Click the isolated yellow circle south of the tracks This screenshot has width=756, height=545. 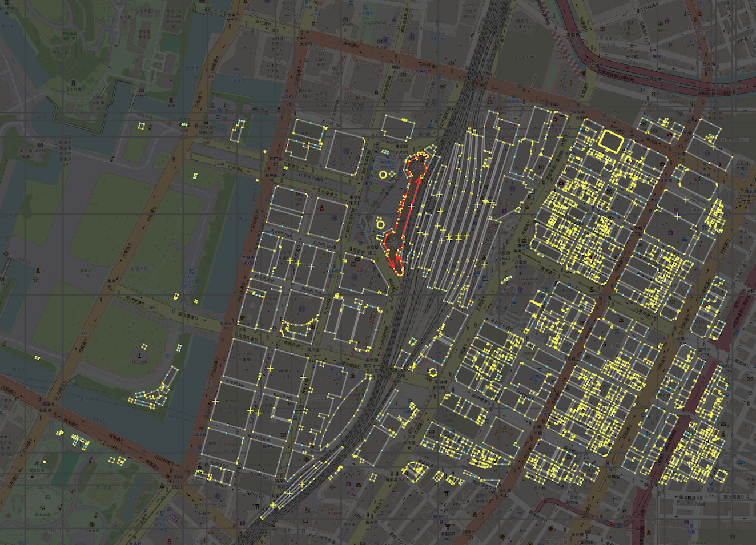pyautogui.click(x=433, y=373)
